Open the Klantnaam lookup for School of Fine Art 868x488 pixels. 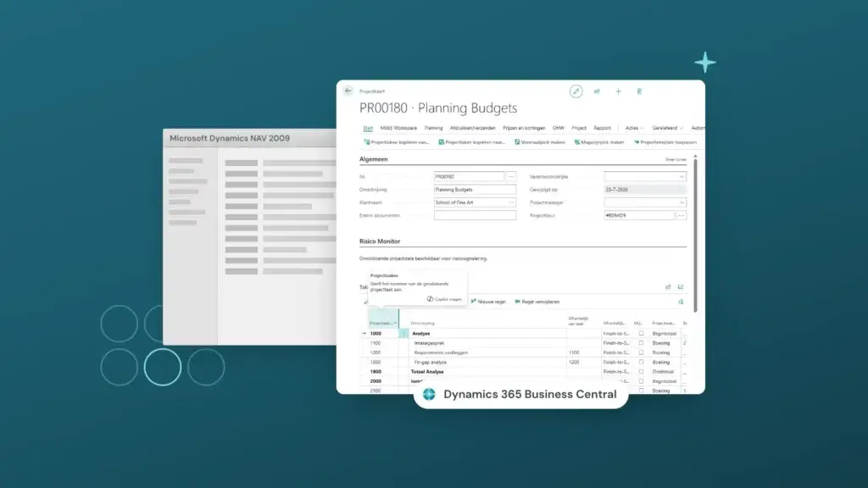511,202
